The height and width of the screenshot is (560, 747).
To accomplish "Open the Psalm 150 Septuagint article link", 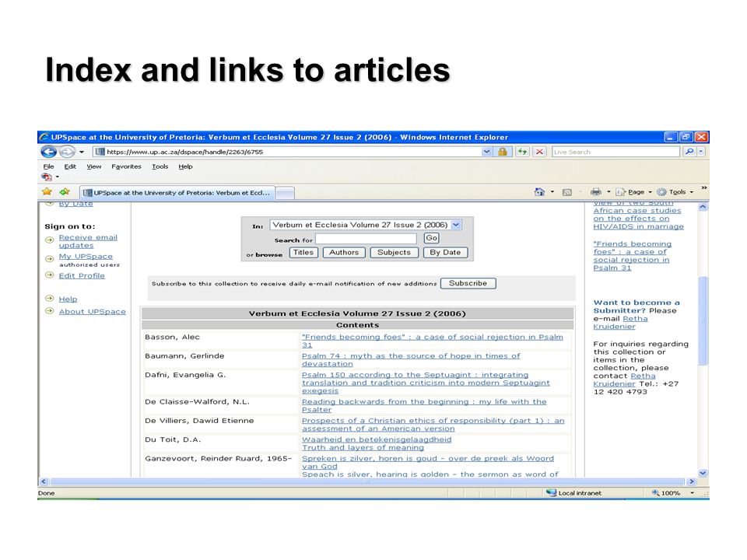I will point(426,383).
